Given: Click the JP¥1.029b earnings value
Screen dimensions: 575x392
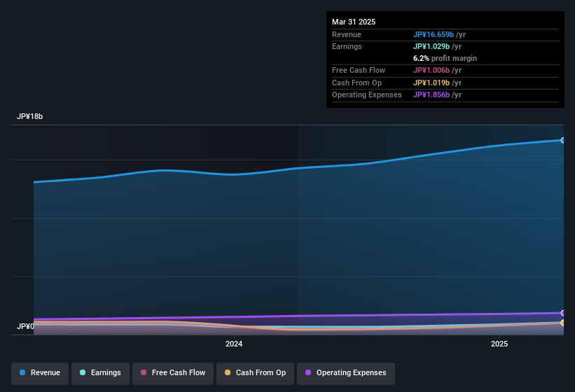Looking at the screenshot, I should click(x=431, y=46).
